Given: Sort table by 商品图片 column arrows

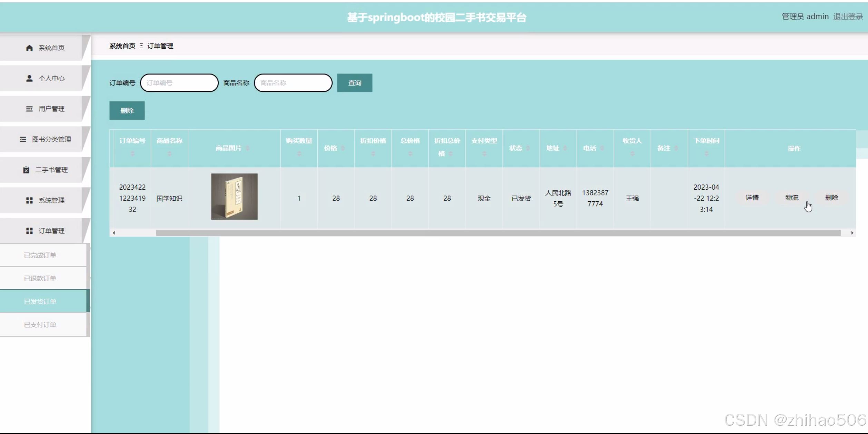Looking at the screenshot, I should (247, 148).
